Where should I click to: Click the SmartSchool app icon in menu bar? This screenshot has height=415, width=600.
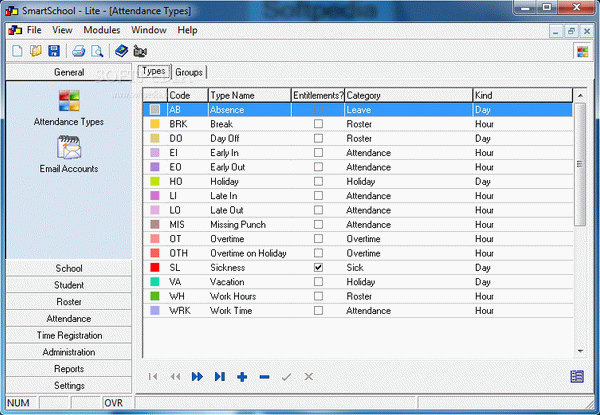(15, 30)
